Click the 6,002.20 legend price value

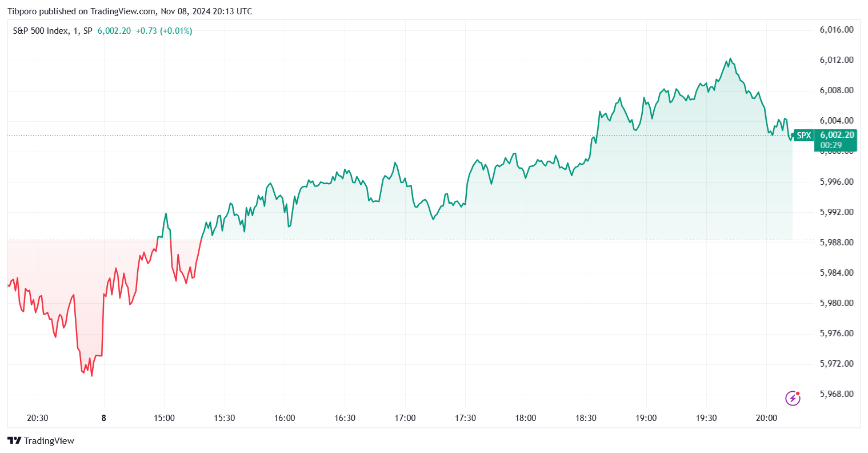(x=114, y=31)
